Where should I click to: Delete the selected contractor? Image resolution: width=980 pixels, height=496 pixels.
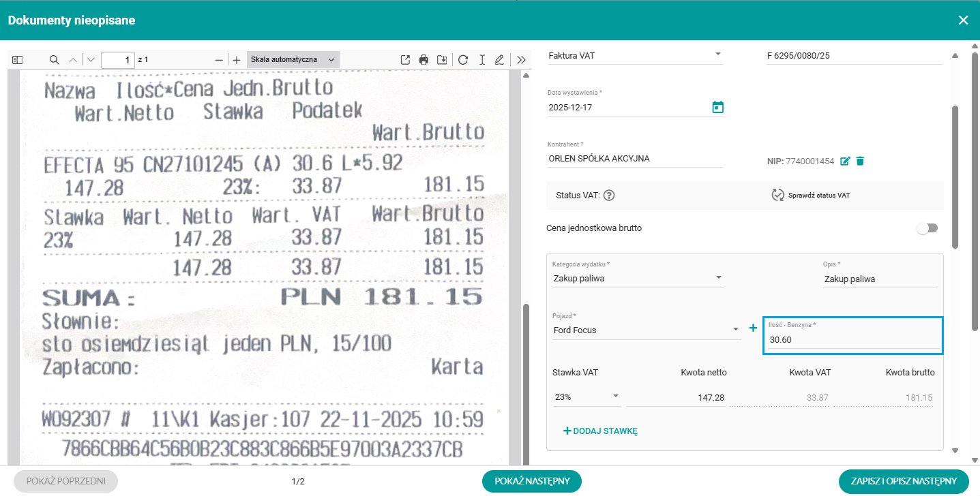point(860,161)
